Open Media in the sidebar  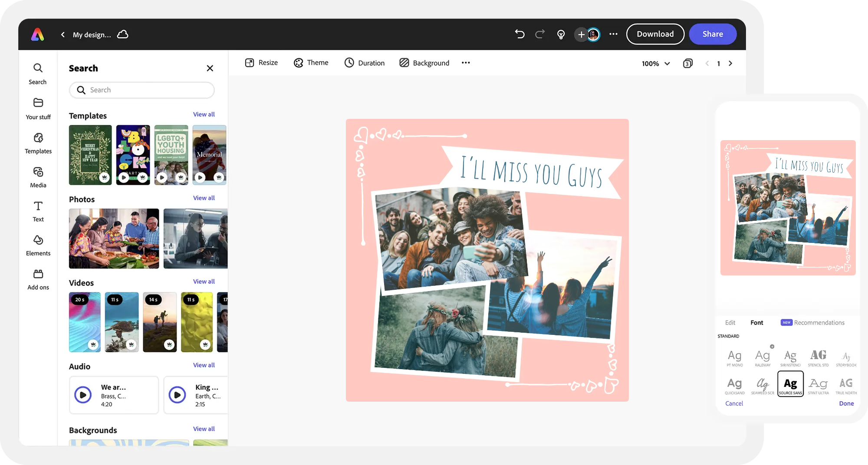(38, 177)
